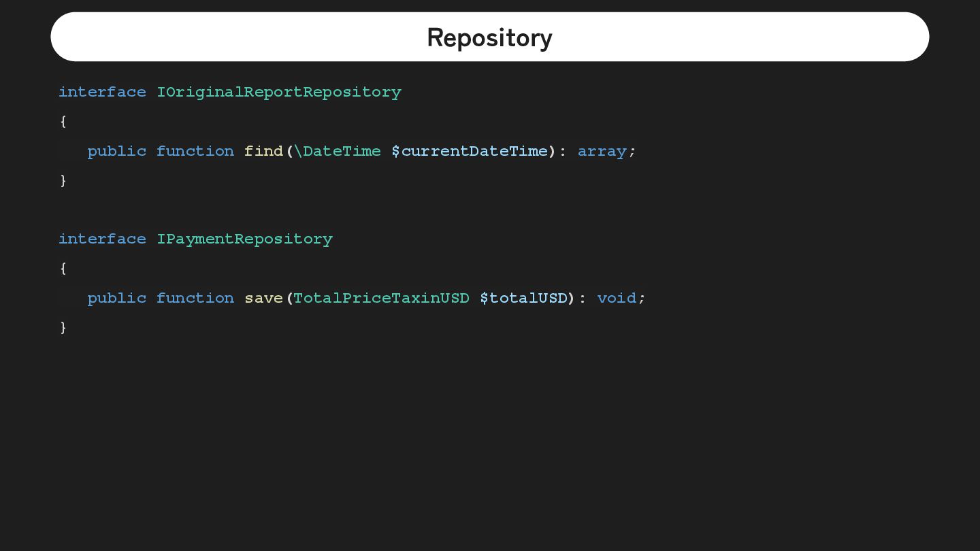The height and width of the screenshot is (551, 980).
Task: Click the find method name
Action: pyautogui.click(x=263, y=151)
